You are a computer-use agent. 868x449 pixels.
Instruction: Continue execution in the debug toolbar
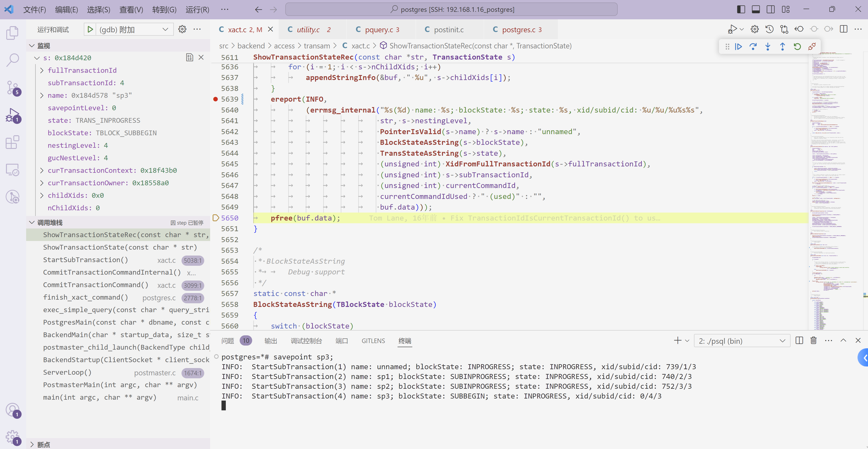point(738,47)
